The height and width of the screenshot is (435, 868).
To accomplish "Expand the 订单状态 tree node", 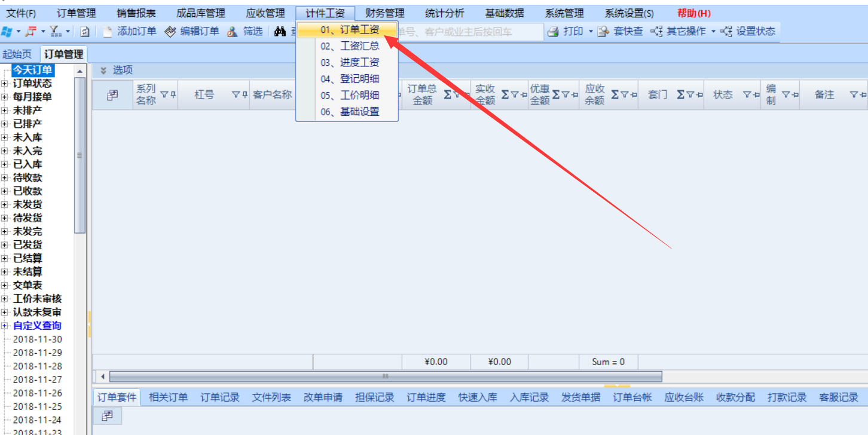I will (5, 84).
